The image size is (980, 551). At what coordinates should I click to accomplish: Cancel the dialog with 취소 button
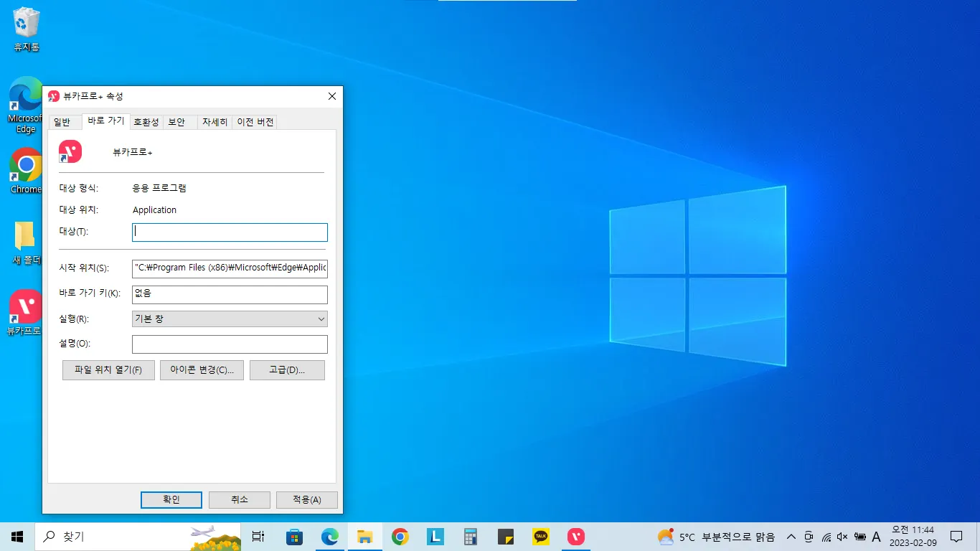click(x=240, y=500)
